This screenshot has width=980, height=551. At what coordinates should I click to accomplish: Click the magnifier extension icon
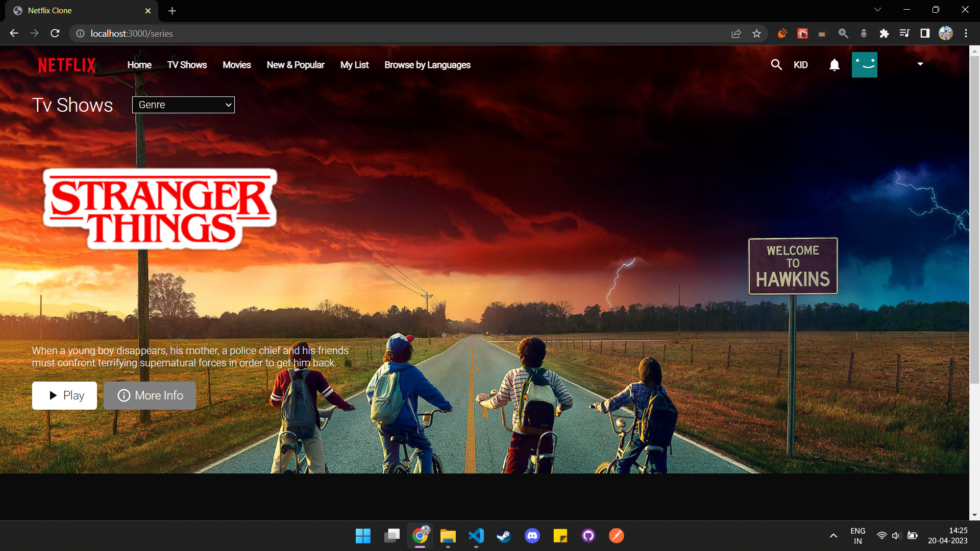843,33
